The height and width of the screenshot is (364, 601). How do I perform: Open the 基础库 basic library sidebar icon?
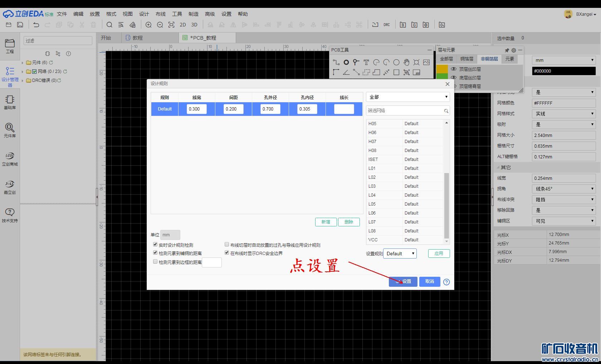point(10,102)
